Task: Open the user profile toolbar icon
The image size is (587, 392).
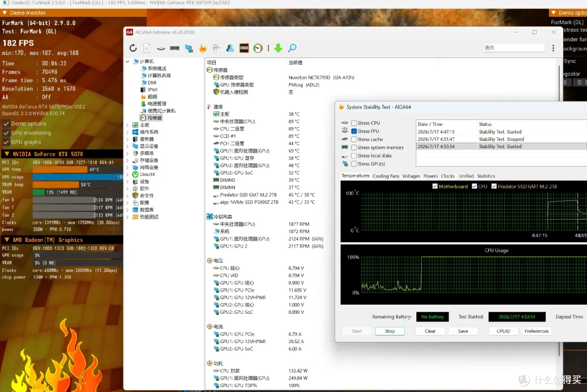Action: tap(230, 48)
